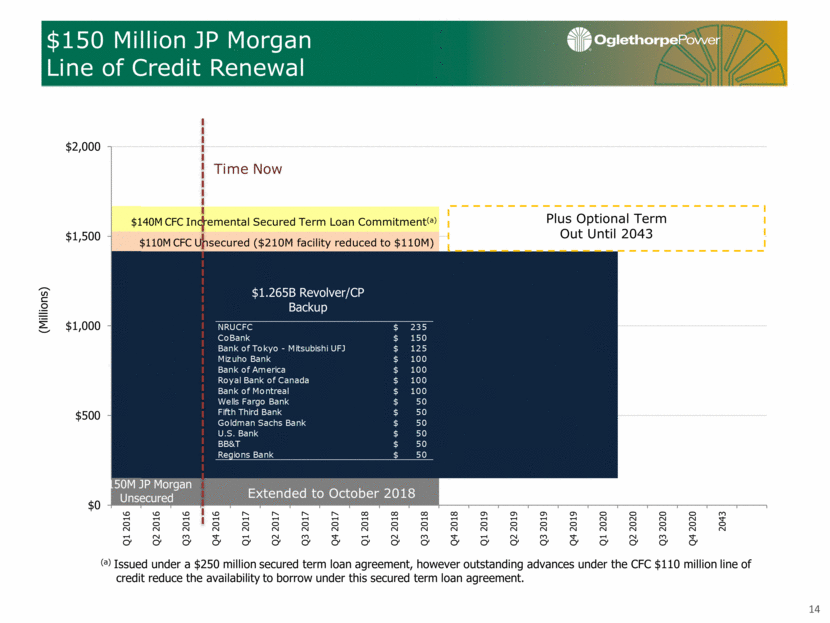Click the "125" amount for Bank of Tokyo
This screenshot has height=623, width=830.
pyautogui.click(x=418, y=348)
